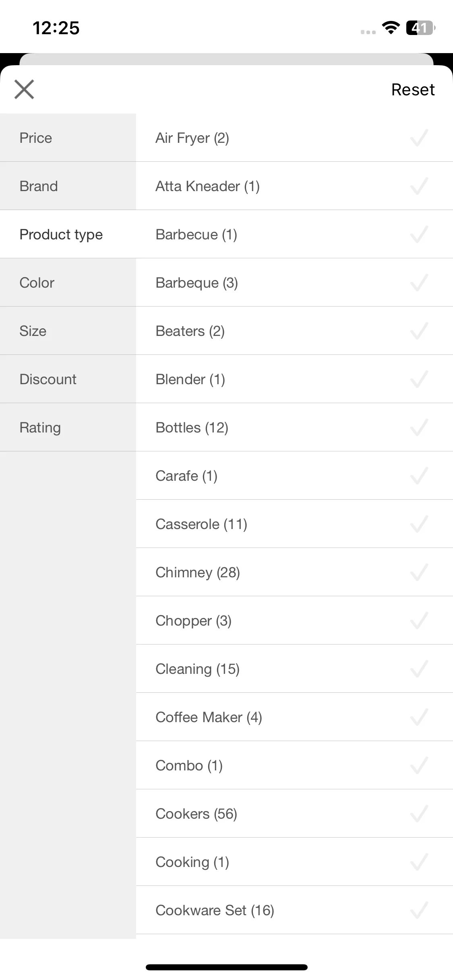Switch to the Brand filter tab
Viewport: 453px width, 980px height.
68,186
